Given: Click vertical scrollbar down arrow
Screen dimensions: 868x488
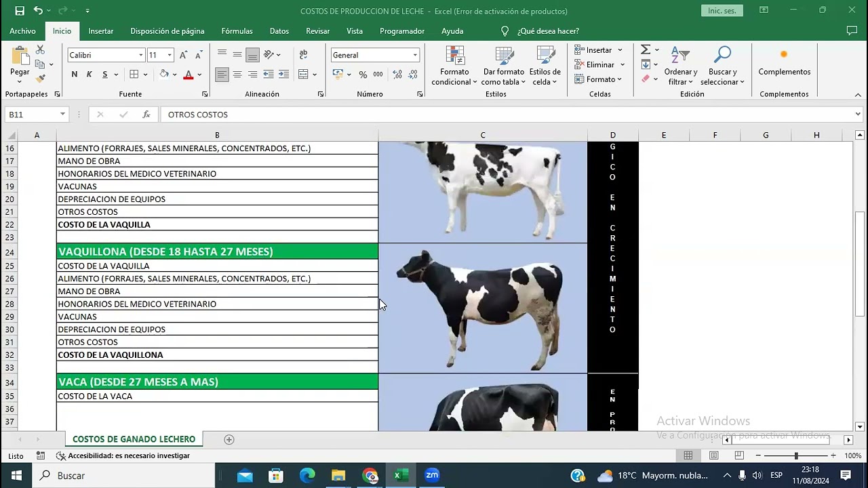Looking at the screenshot, I should tap(860, 426).
